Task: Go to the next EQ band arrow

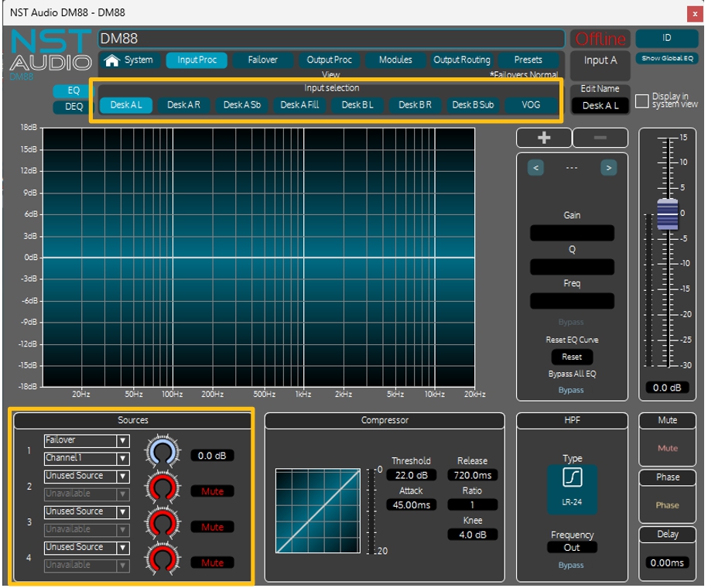Action: 609,167
